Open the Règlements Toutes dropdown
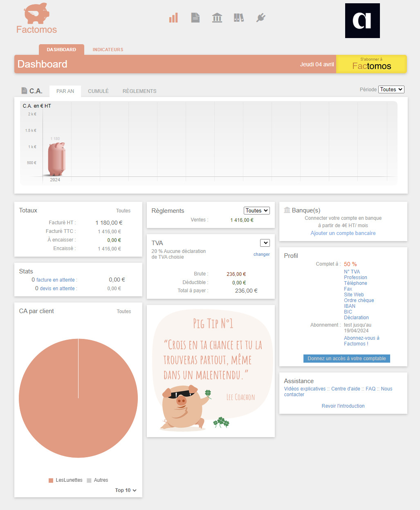The height and width of the screenshot is (510, 420). [x=257, y=210]
